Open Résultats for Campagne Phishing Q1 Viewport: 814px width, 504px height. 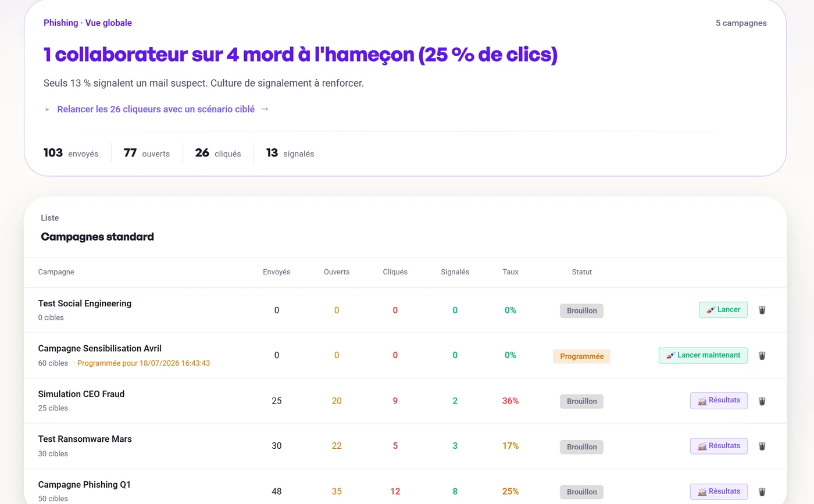point(719,491)
